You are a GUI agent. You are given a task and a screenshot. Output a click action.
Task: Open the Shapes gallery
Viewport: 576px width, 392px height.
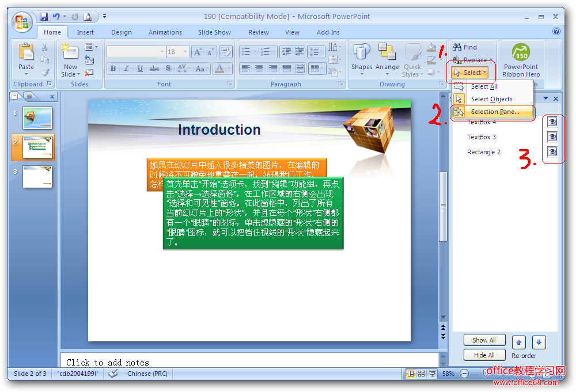coord(362,58)
